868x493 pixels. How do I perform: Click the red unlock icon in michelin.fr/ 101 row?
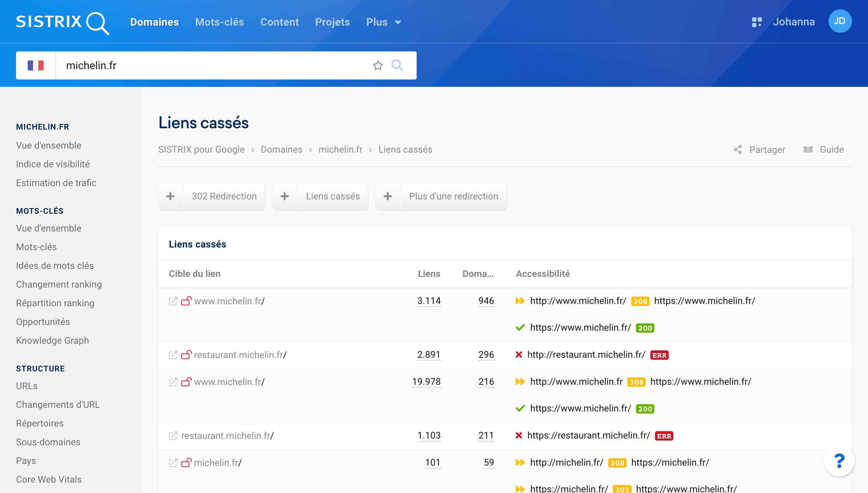coord(187,463)
